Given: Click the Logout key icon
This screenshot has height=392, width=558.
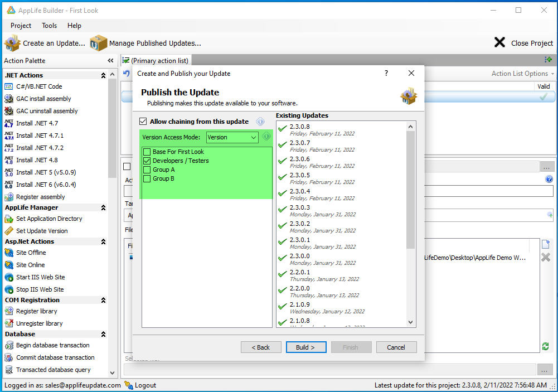Looking at the screenshot, I should click(128, 385).
